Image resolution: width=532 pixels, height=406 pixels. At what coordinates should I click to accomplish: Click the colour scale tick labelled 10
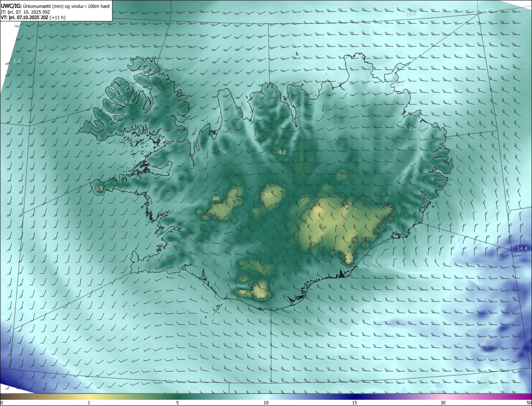[266, 403]
